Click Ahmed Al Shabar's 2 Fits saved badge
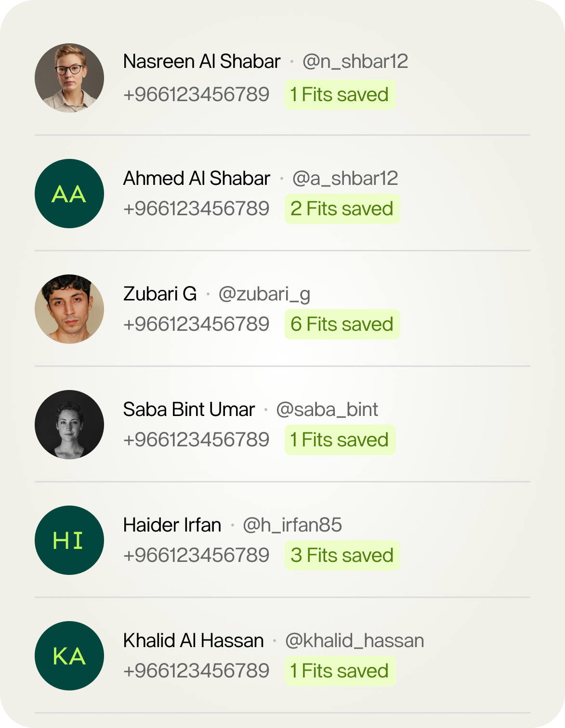565x728 pixels. pos(342,209)
